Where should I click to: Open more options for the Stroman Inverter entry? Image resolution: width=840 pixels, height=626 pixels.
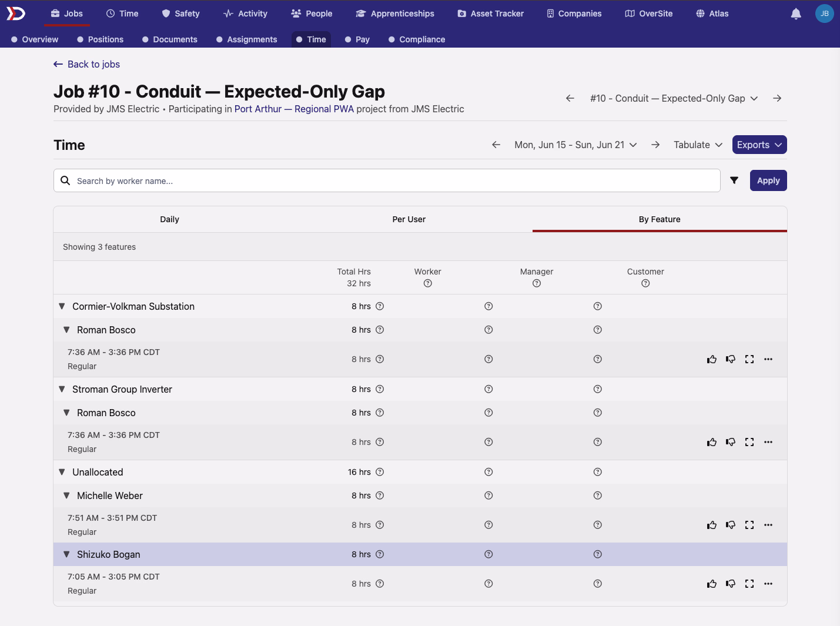pos(768,442)
